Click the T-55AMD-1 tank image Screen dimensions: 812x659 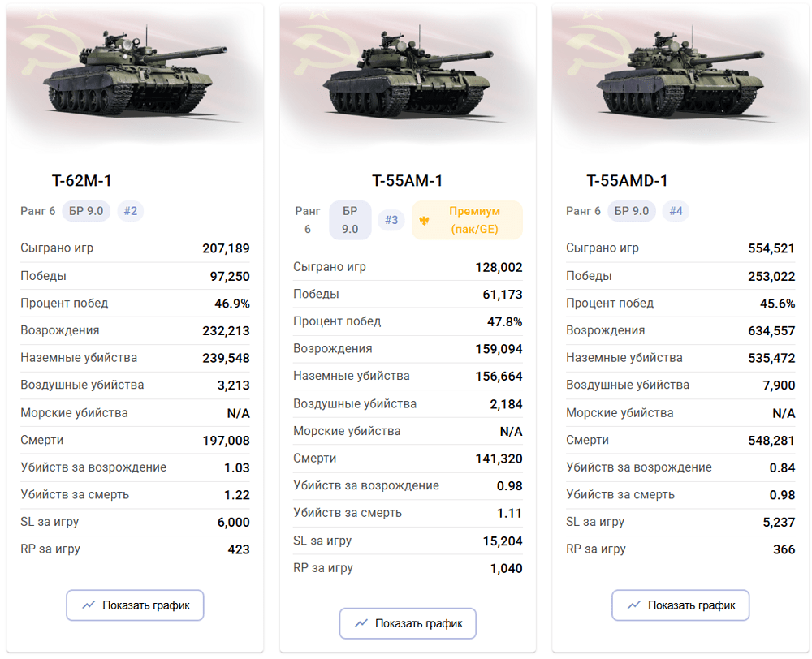coord(680,78)
